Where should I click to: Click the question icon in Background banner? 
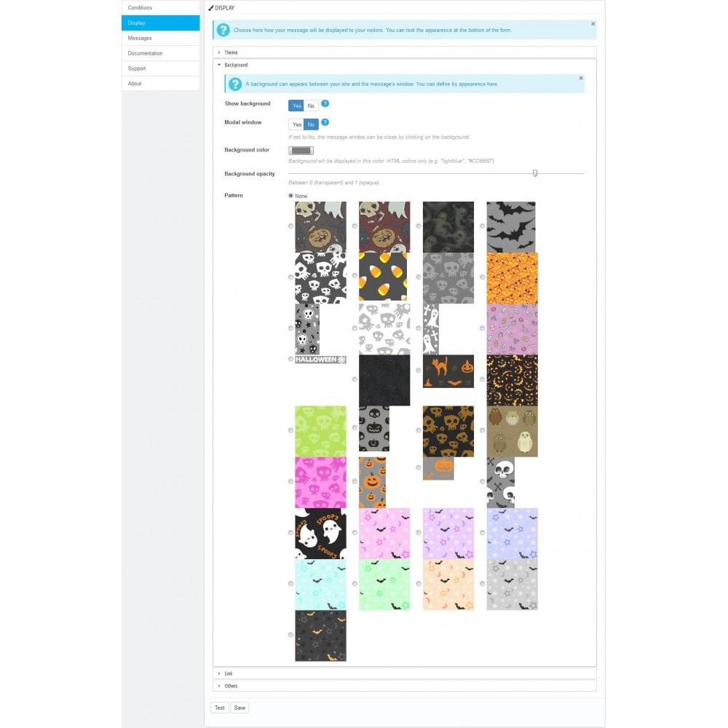coord(235,84)
